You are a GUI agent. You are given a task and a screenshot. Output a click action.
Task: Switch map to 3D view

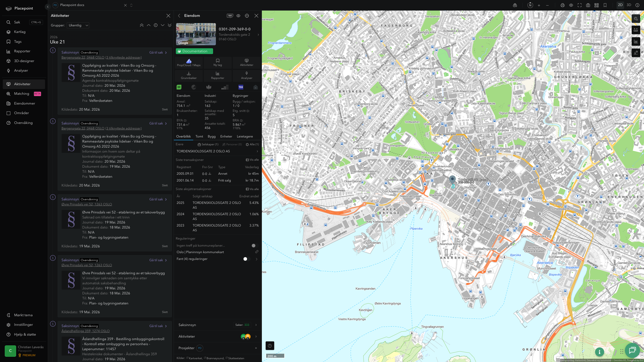(629, 5)
